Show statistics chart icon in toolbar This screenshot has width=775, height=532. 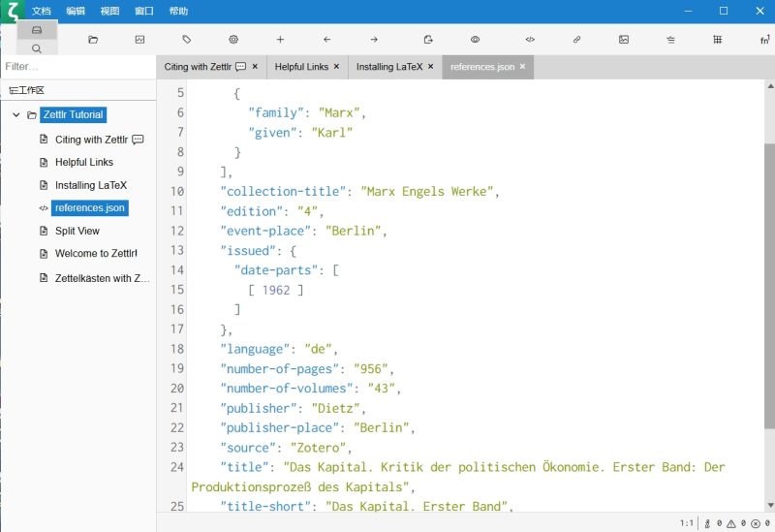pyautogui.click(x=139, y=40)
